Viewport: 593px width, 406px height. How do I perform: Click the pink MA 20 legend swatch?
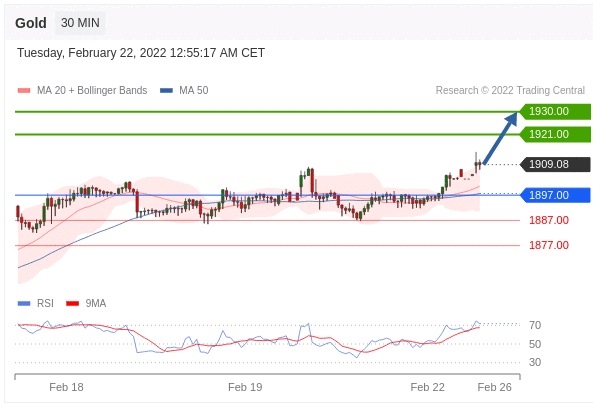[x=24, y=90]
